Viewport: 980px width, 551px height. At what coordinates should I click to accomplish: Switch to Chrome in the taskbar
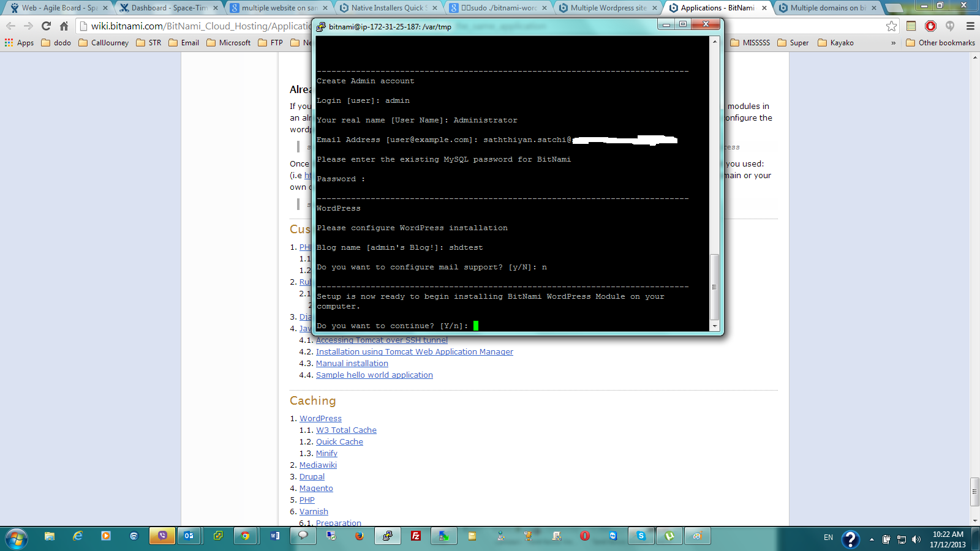[246, 536]
